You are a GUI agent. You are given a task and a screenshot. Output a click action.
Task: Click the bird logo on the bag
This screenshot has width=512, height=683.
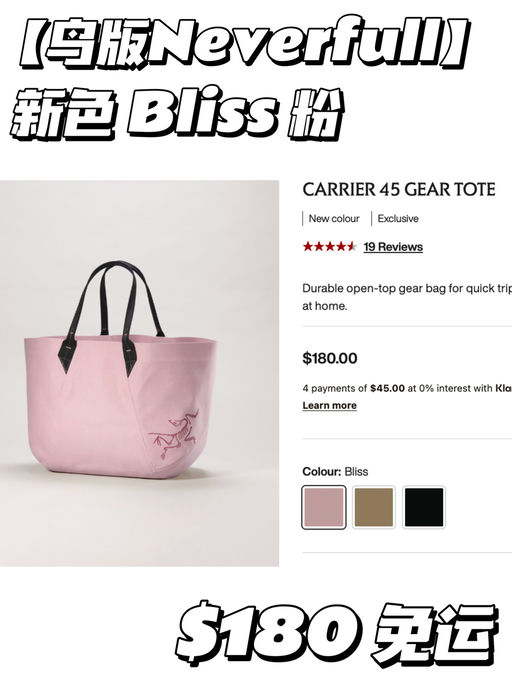[x=173, y=434]
